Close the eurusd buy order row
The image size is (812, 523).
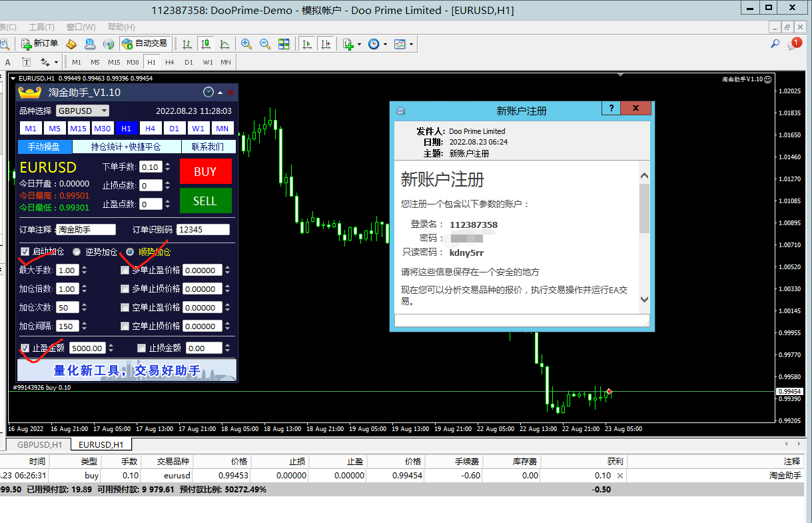[x=620, y=476]
